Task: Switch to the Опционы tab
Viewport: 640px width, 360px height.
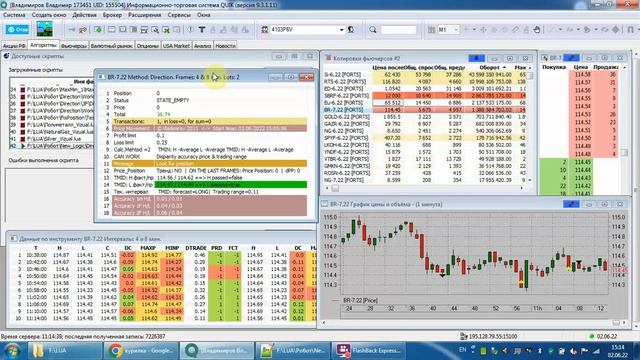Action: tap(148, 46)
